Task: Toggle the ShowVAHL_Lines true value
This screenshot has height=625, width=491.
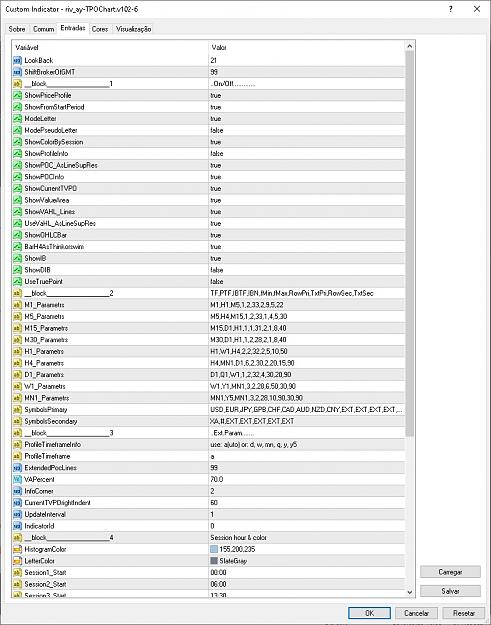Action: pyautogui.click(x=216, y=212)
